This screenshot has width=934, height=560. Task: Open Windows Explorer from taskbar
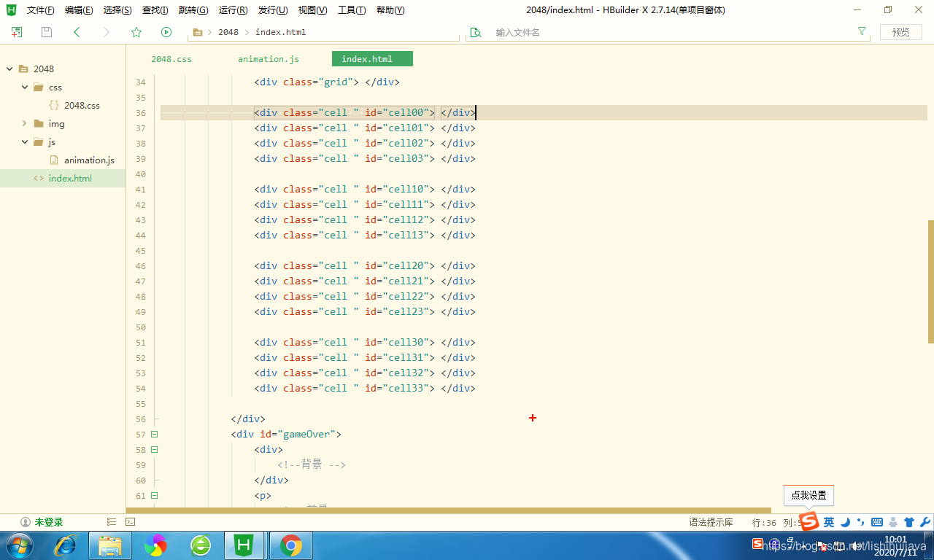click(x=110, y=545)
